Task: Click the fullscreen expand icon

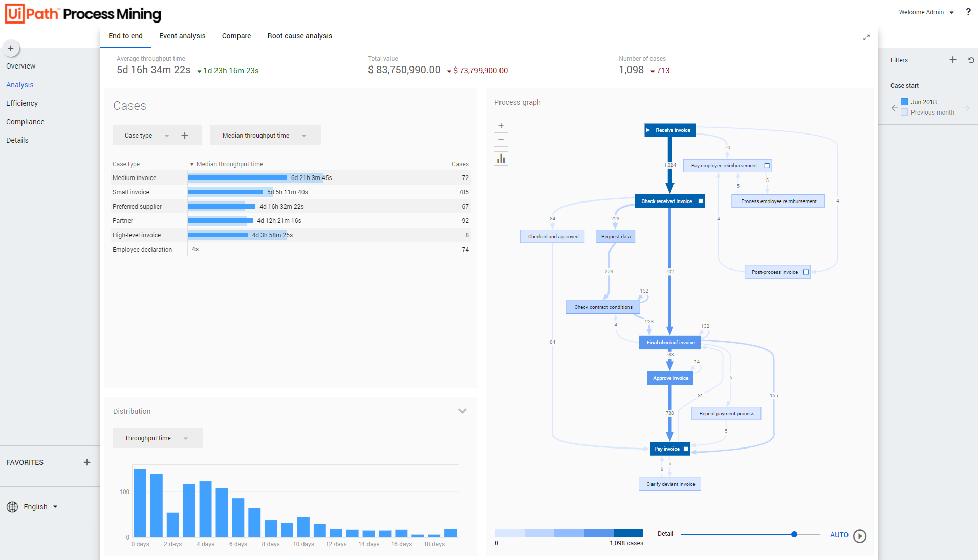Action: tap(866, 37)
